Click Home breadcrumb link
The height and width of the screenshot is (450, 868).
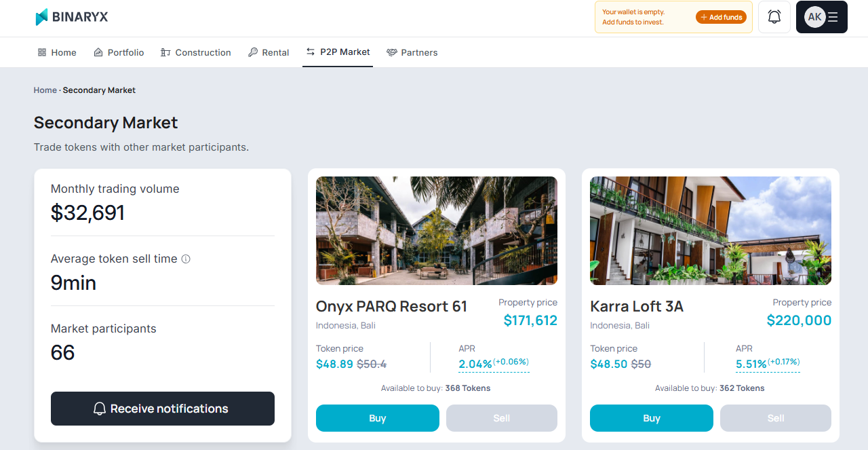click(45, 90)
